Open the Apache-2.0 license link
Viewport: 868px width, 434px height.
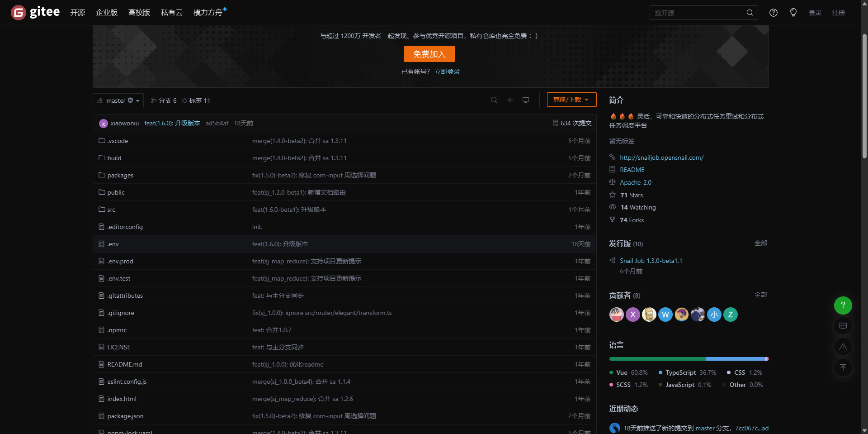click(x=636, y=182)
